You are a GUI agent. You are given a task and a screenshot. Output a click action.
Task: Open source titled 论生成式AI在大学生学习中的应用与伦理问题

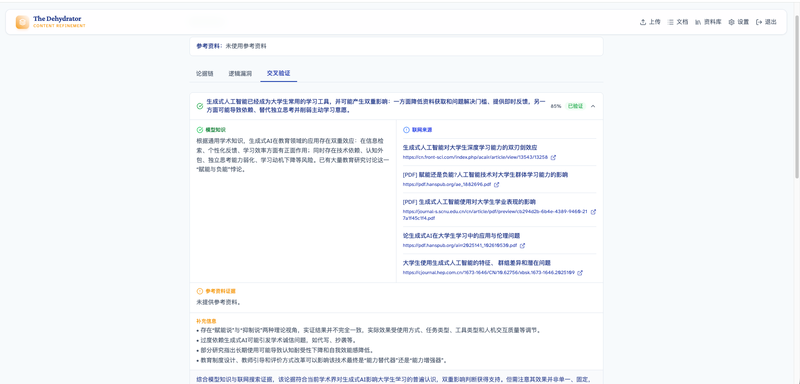461,236
